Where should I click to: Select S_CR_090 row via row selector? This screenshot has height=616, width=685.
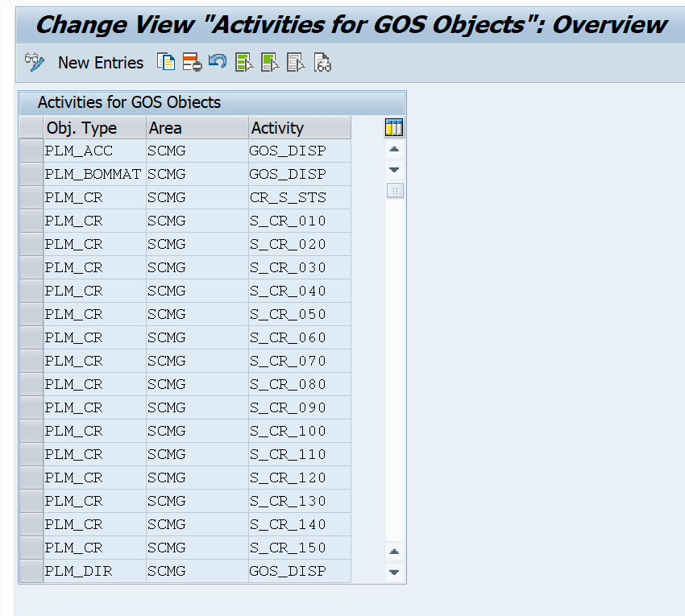point(31,407)
